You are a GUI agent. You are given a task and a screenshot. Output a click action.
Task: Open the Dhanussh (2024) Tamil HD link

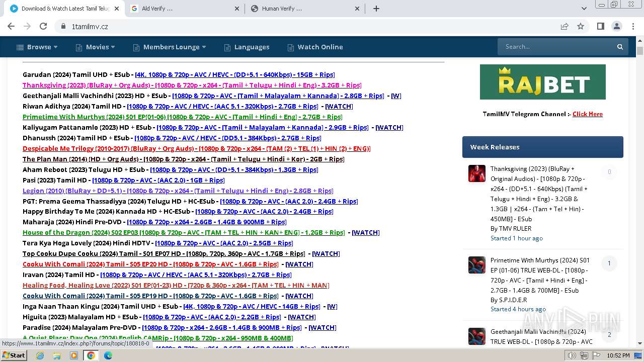point(227,138)
